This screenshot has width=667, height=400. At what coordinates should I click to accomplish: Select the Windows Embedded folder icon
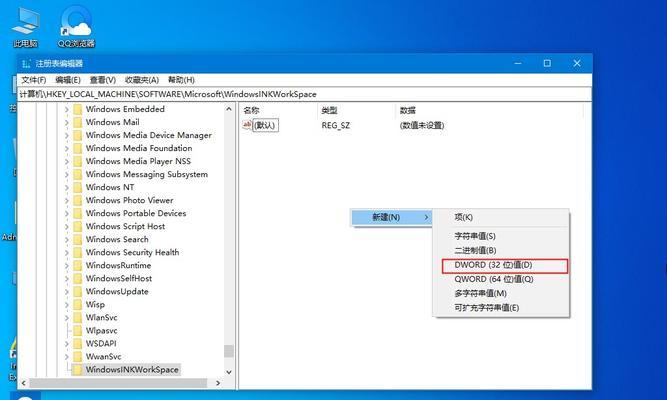77,109
